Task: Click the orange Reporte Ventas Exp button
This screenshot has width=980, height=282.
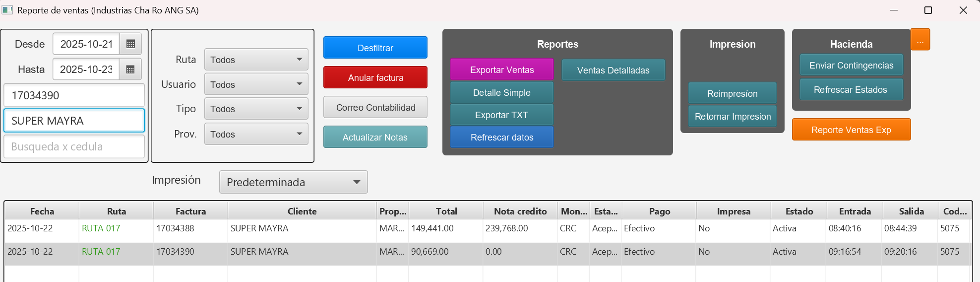Action: tap(851, 130)
